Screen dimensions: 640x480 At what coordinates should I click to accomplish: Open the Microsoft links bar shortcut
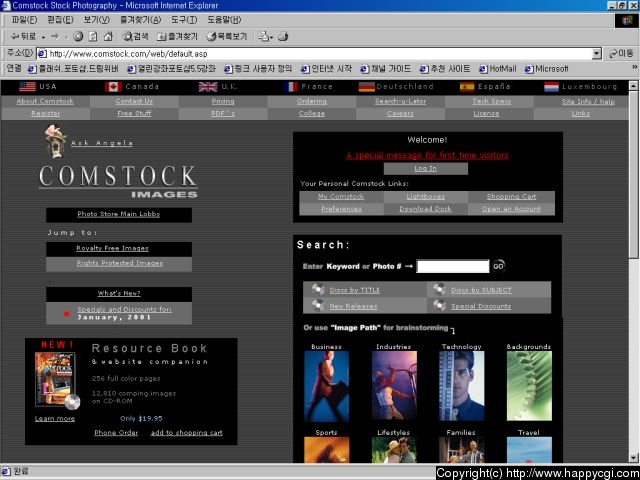coord(547,69)
